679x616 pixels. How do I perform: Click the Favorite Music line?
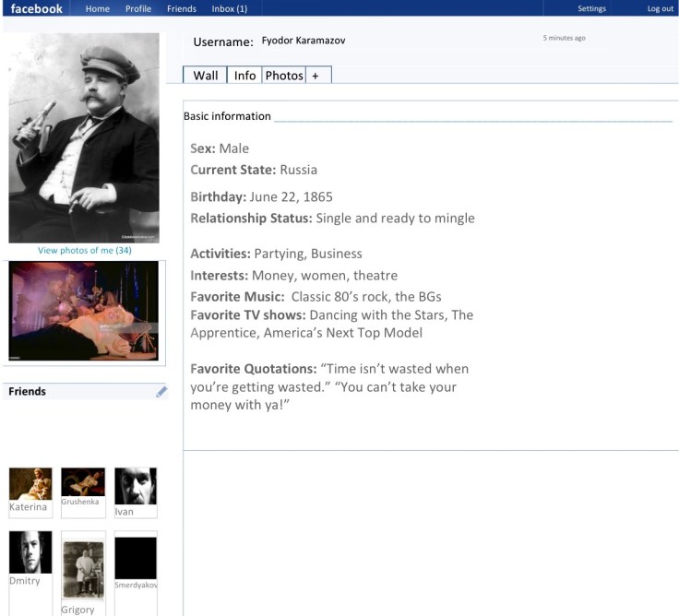click(x=316, y=297)
